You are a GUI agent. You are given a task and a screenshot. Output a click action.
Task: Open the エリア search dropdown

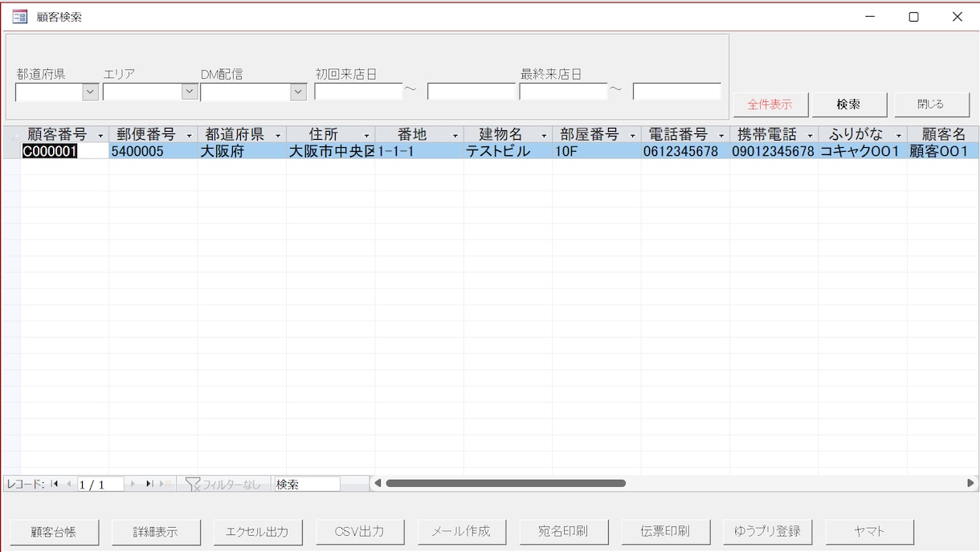point(190,92)
